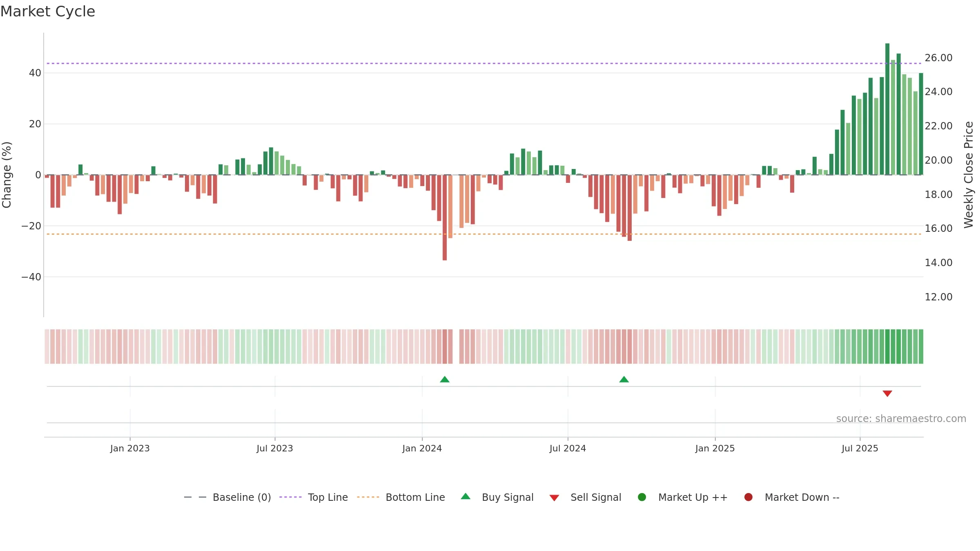Click the Jan 2023 x-axis label
Viewport: 980px width, 551px height.
pyautogui.click(x=130, y=448)
